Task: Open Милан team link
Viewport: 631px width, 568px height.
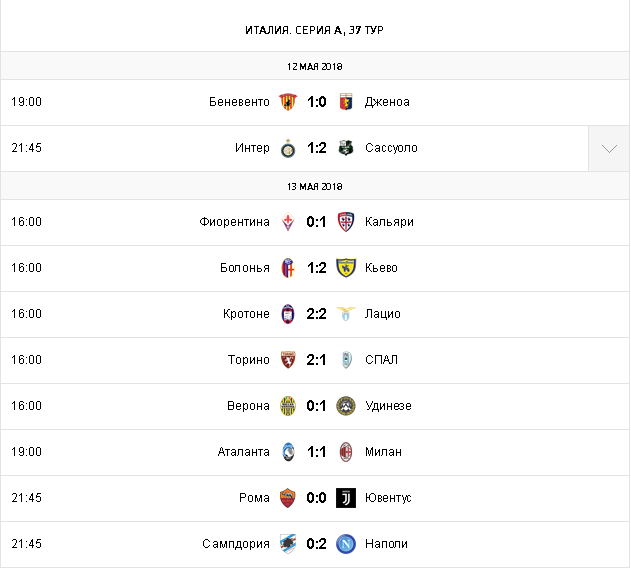Action: click(x=384, y=452)
